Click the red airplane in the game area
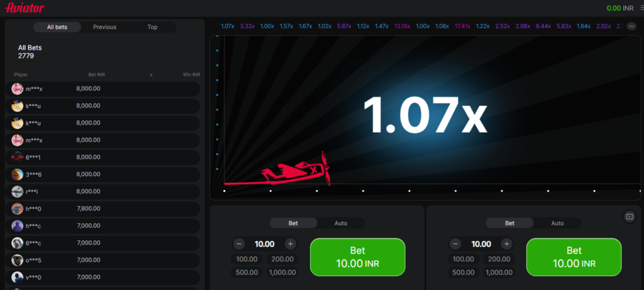 point(296,170)
